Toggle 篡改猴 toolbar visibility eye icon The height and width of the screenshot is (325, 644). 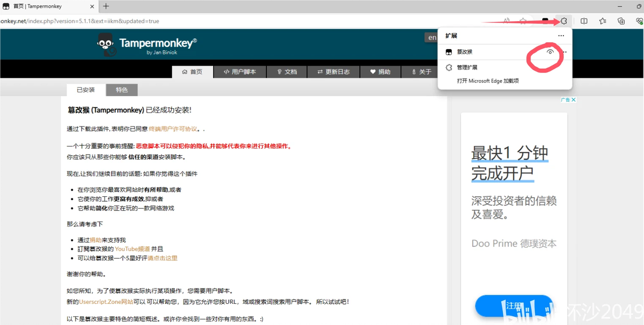551,52
